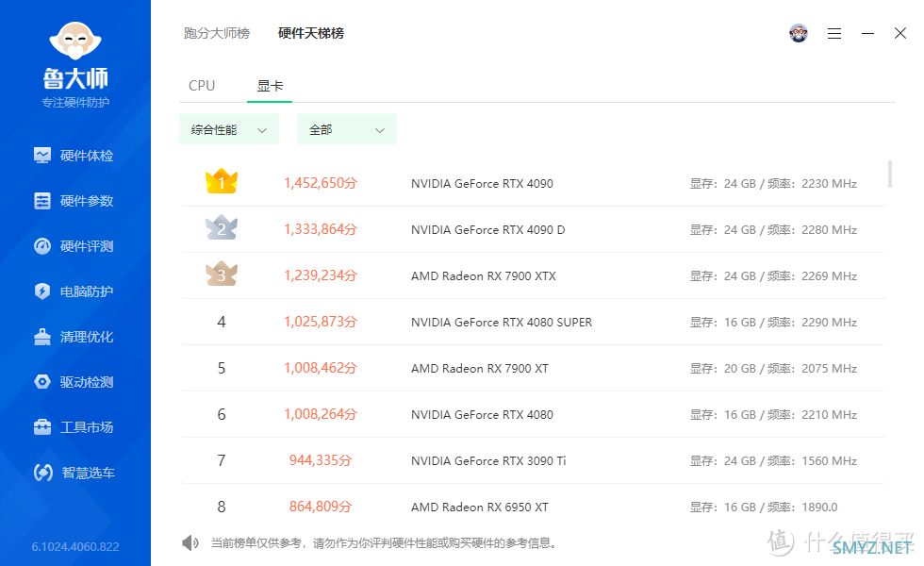Click rank number 5
The height and width of the screenshot is (566, 924).
[222, 368]
